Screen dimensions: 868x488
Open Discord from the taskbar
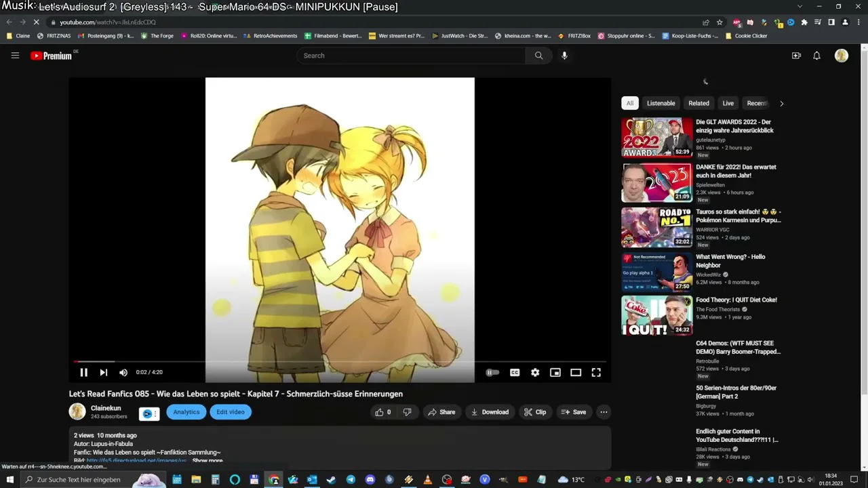click(370, 479)
